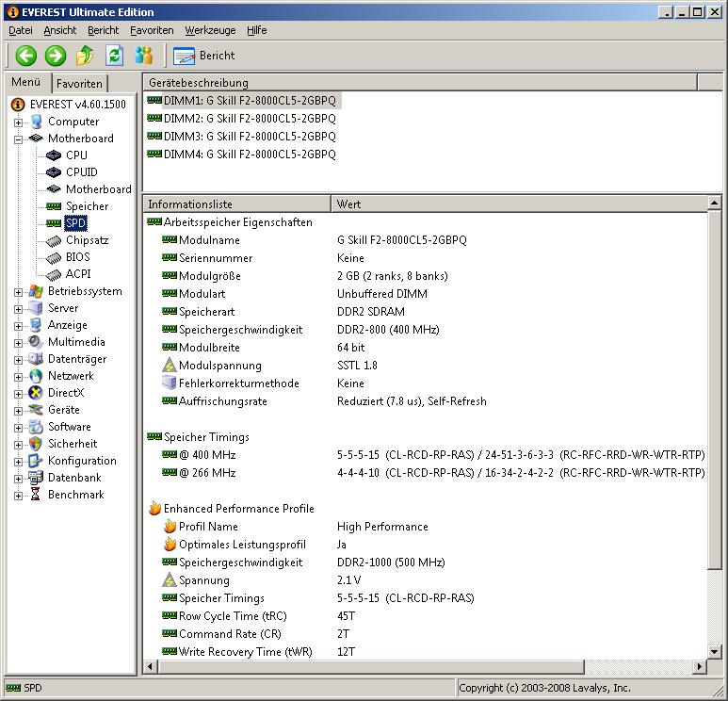Expand the Benchmark tree node
Screen dimensions: 728x701
[x=18, y=496]
